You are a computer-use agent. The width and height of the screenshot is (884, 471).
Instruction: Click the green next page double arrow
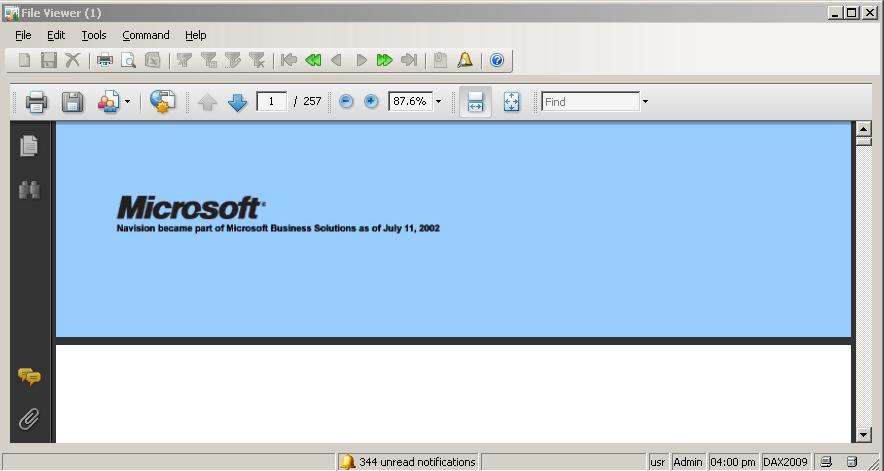(x=384, y=60)
